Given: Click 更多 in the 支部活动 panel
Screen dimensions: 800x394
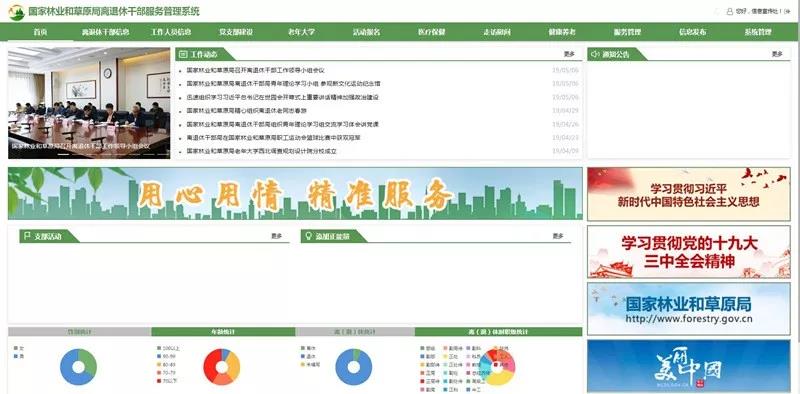Looking at the screenshot, I should coord(276,236).
